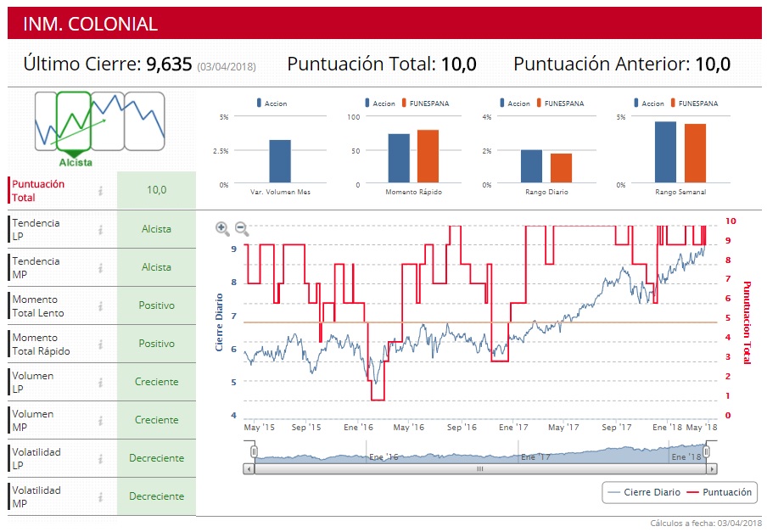This screenshot has width=767, height=532.
Task: Click the Último Cierre value '9,635'
Action: coord(169,64)
